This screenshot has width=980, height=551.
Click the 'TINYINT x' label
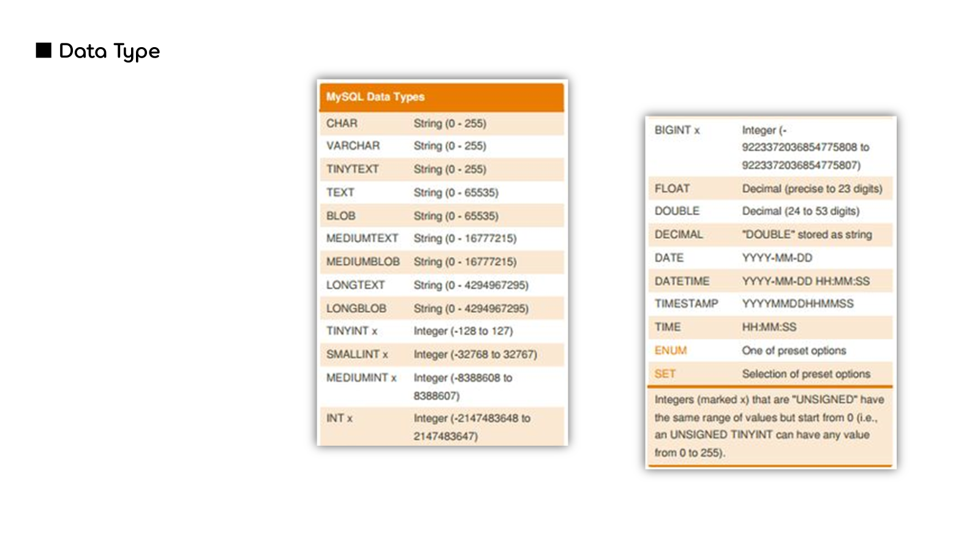352,331
